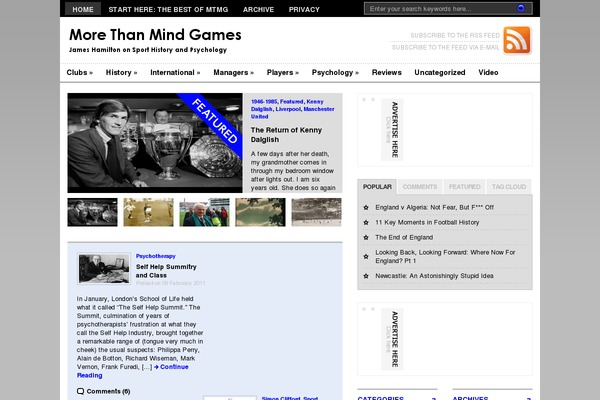600x400 pixels.
Task: Open the Reviews category
Action: click(386, 72)
